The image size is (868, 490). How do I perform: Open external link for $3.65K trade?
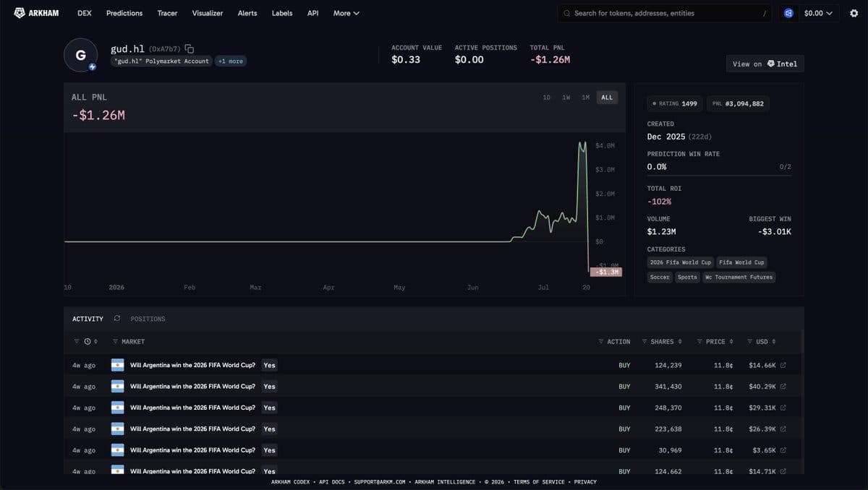click(783, 450)
